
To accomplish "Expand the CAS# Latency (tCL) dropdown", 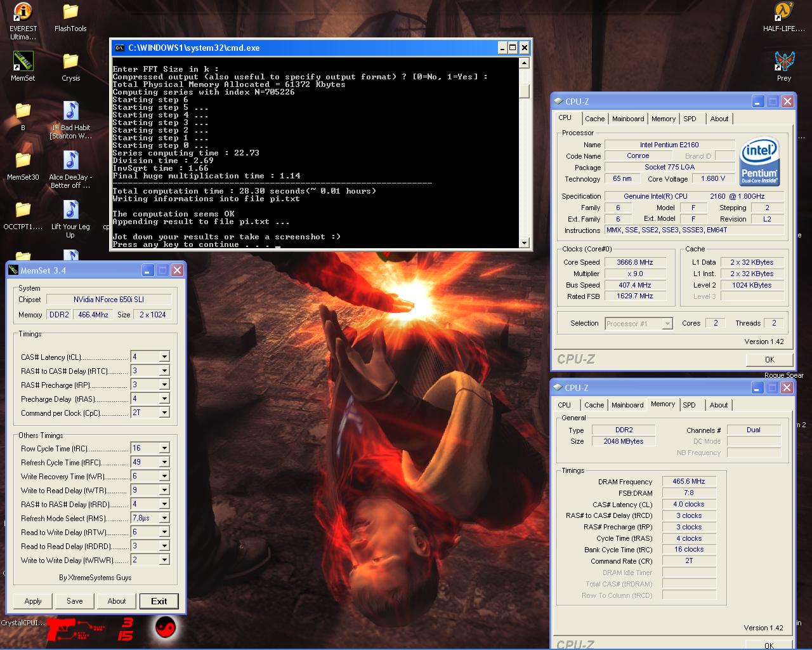I will [164, 357].
